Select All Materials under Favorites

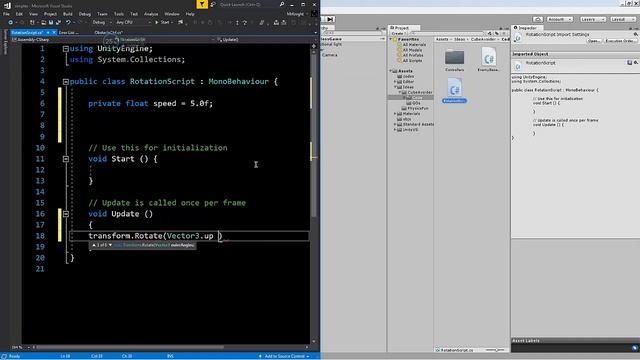tap(413, 44)
